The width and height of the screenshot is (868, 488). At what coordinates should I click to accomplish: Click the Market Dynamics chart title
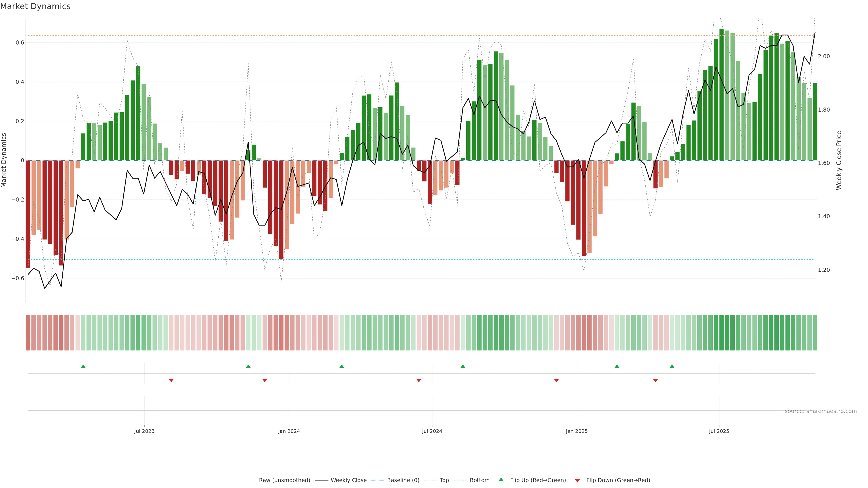[x=35, y=6]
